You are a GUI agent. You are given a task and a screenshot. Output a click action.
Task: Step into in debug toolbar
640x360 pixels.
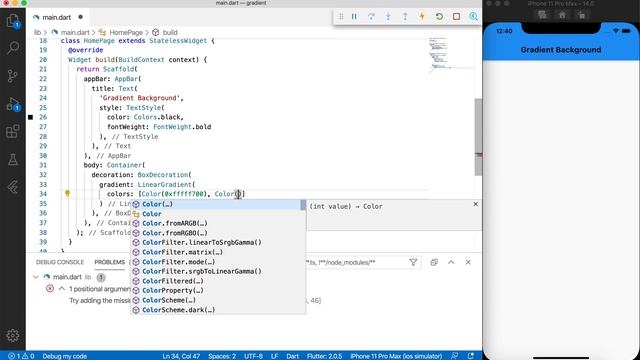[x=388, y=17]
